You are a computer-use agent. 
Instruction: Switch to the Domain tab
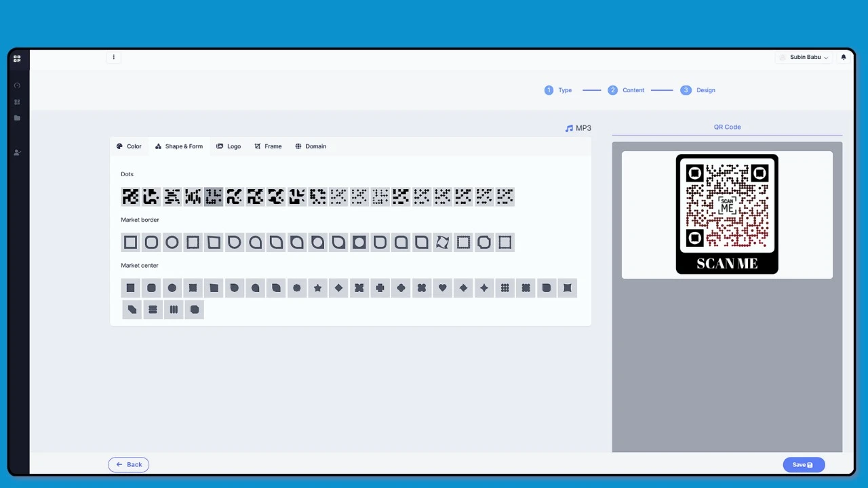click(311, 146)
